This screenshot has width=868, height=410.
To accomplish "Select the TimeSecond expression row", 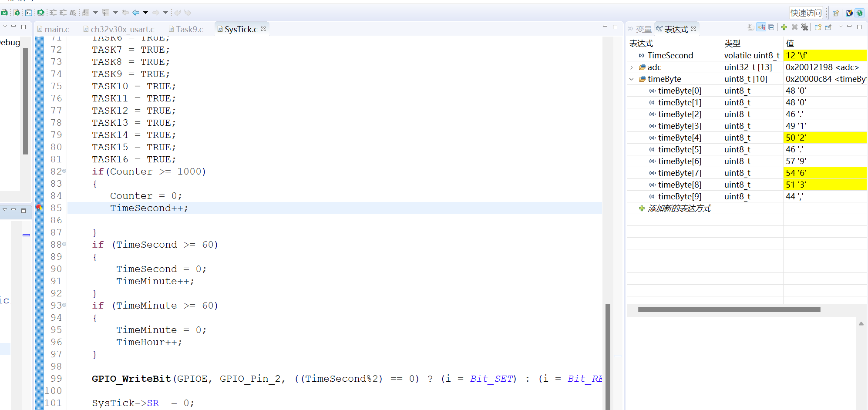I will coord(747,55).
